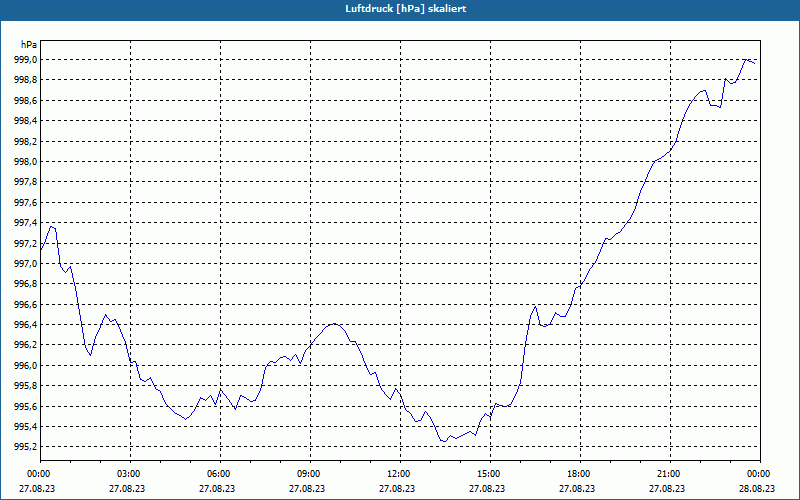Screen dimensions: 800x500
Task: Select the 995,8 y-axis value
Action: 26,386
